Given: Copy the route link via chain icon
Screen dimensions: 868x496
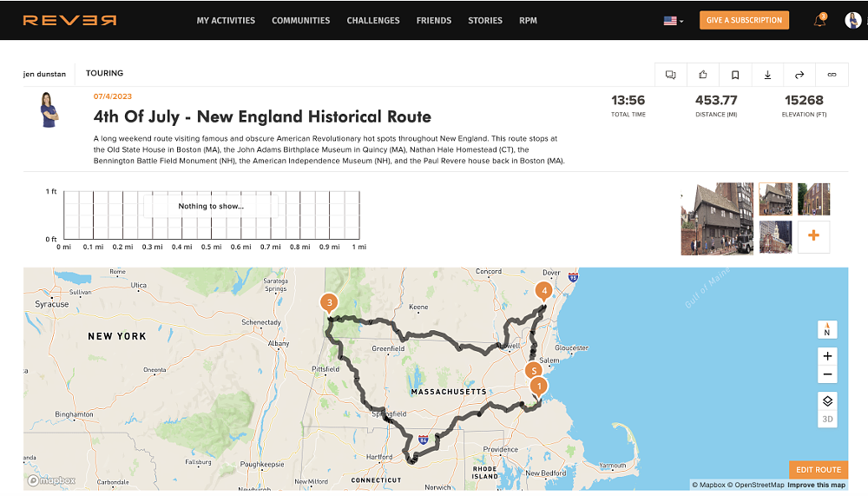Looking at the screenshot, I should coord(832,75).
